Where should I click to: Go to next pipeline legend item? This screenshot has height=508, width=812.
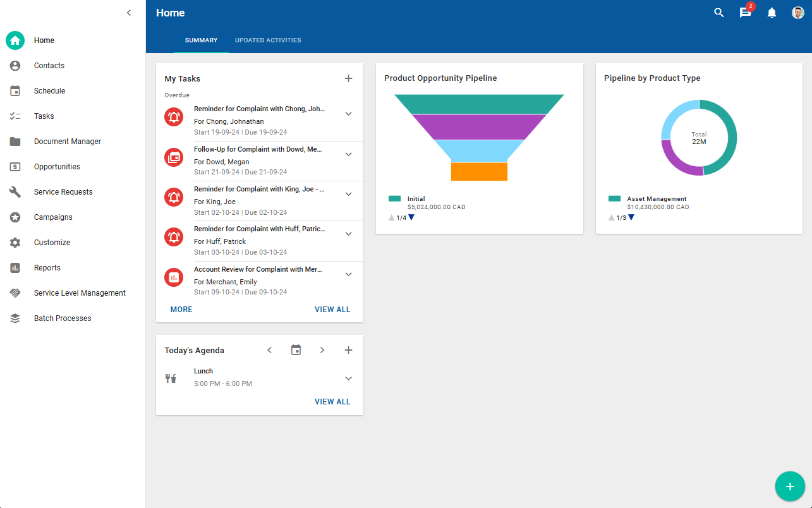coord(411,217)
